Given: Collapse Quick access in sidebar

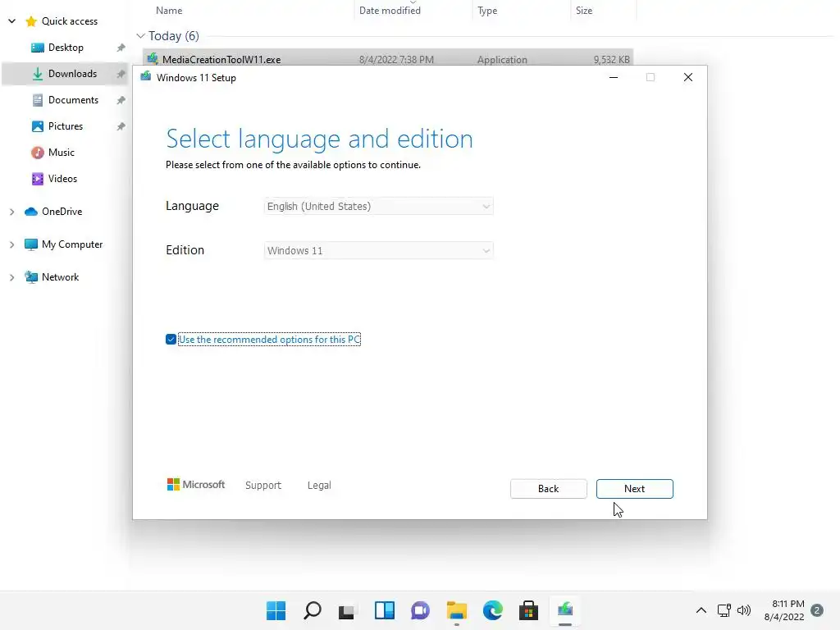Looking at the screenshot, I should click(x=11, y=21).
